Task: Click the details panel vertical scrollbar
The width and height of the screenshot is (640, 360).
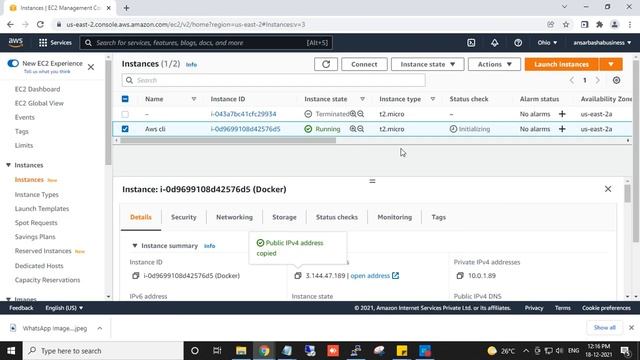Action: point(627,193)
